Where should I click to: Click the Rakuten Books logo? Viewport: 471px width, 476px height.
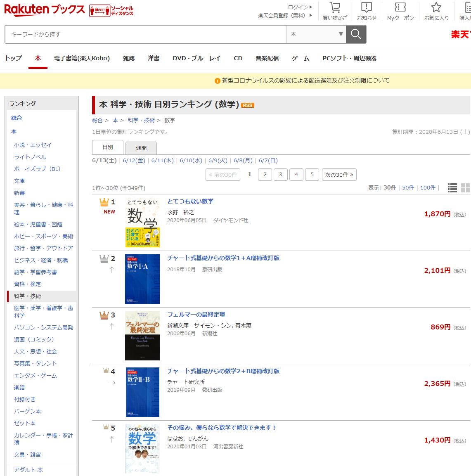tap(45, 10)
